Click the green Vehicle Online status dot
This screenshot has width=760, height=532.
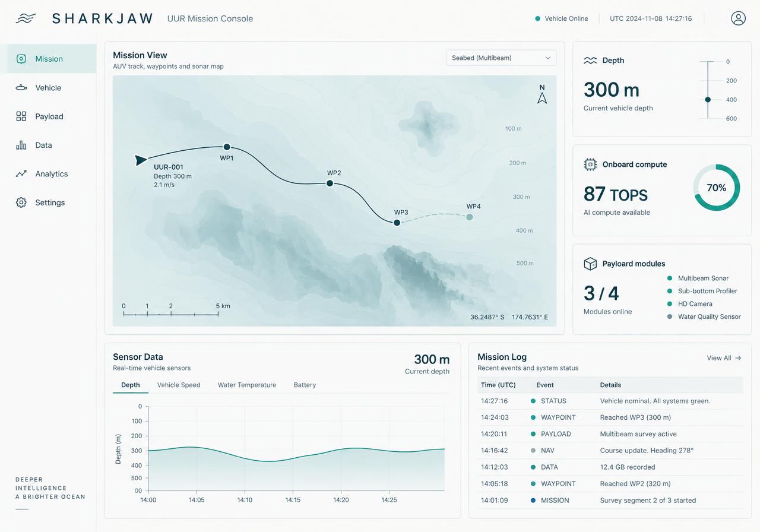[538, 18]
